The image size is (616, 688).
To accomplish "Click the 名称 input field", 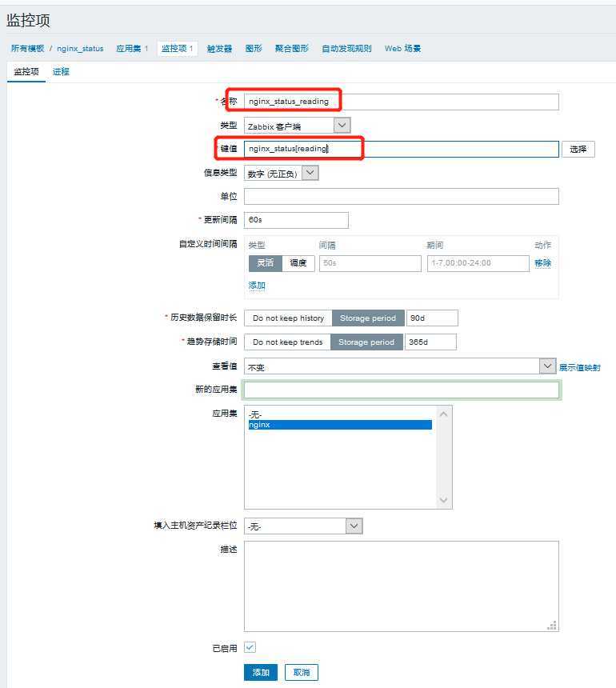I will click(x=402, y=102).
